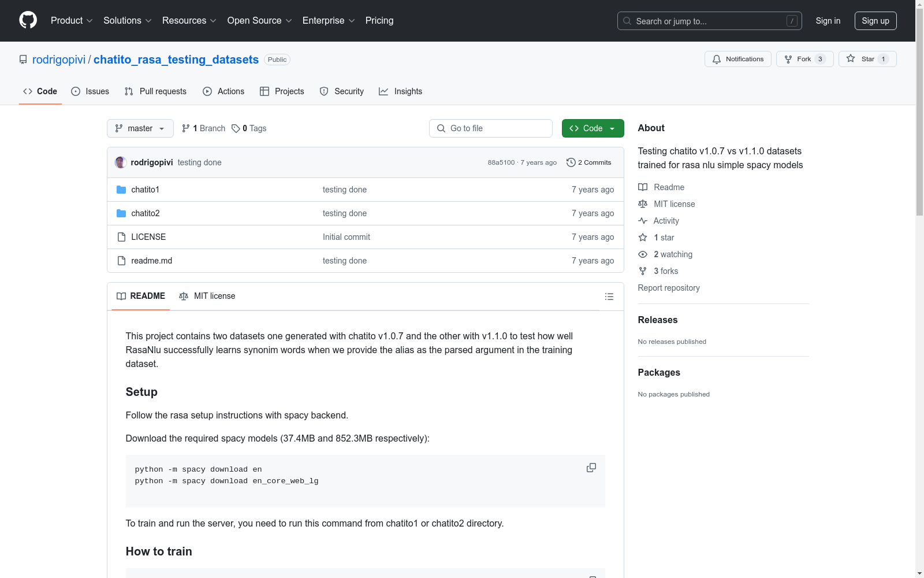Click the Releases heading
This screenshot has height=578, width=924.
pyautogui.click(x=658, y=320)
